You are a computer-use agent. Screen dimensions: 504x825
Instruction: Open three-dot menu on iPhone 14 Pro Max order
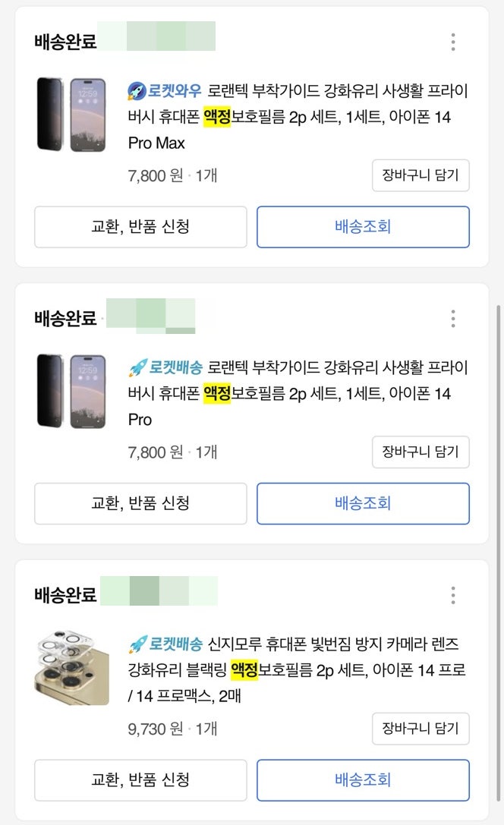[452, 42]
